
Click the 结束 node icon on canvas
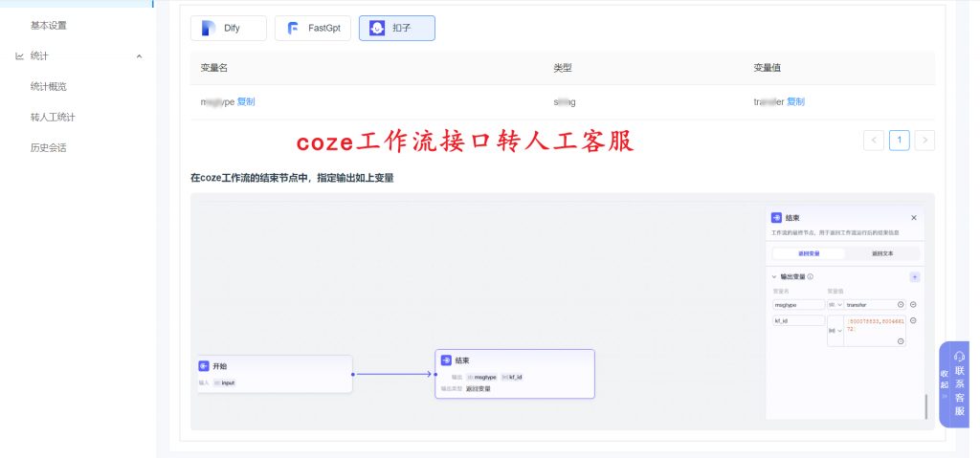tap(446, 360)
